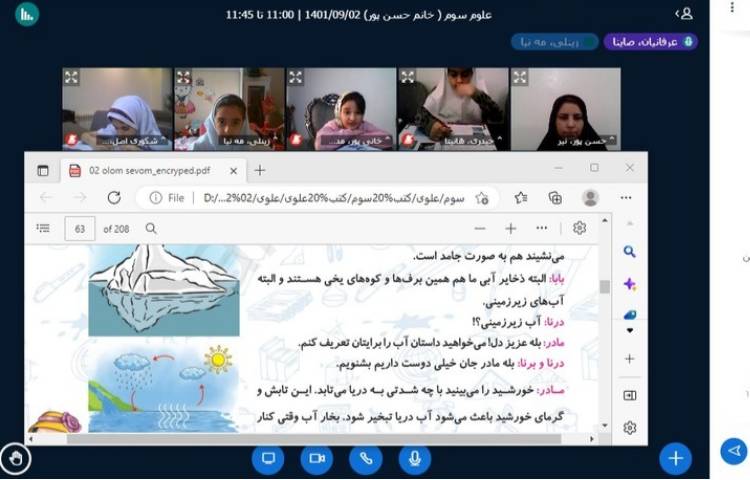Toggle the webcam camera button

pyautogui.click(x=317, y=458)
